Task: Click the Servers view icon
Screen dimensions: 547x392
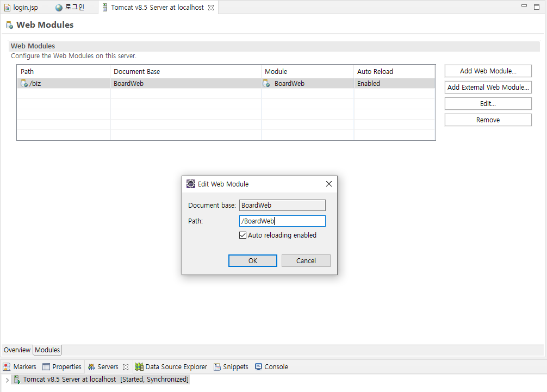Action: coord(91,366)
